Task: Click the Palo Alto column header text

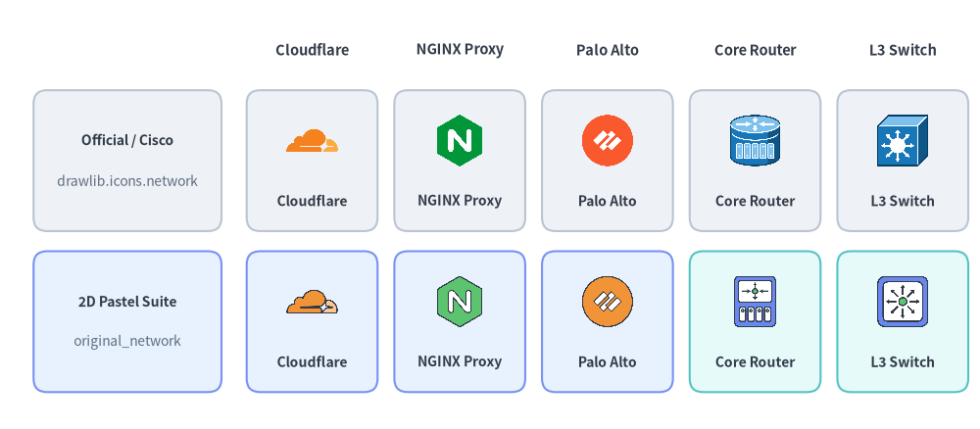Action: [x=608, y=50]
